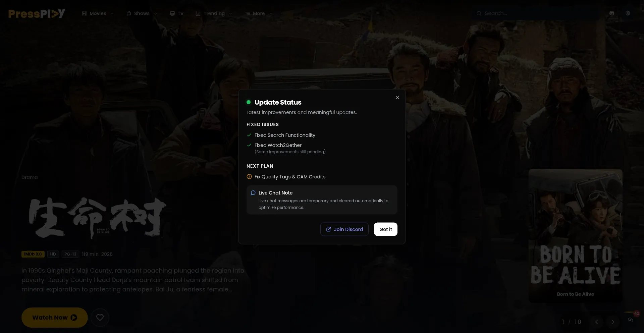
Task: Click the 'Update Status' heading
Action: [278, 102]
